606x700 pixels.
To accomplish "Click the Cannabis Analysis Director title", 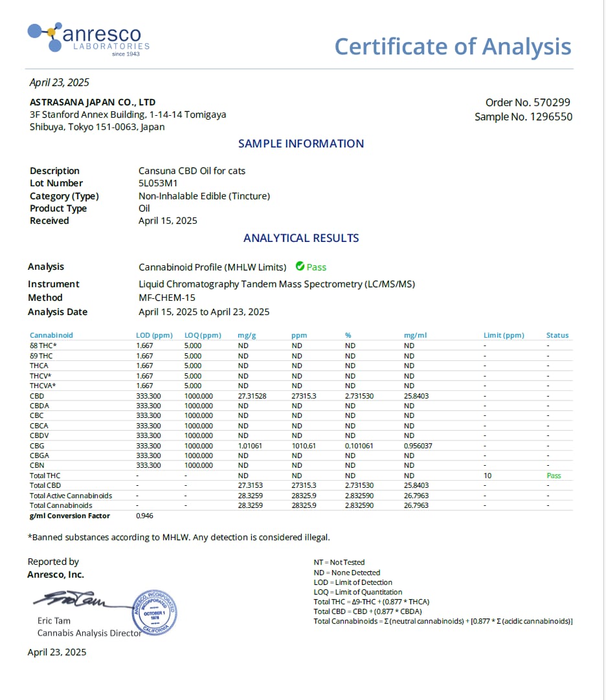I will [x=89, y=633].
